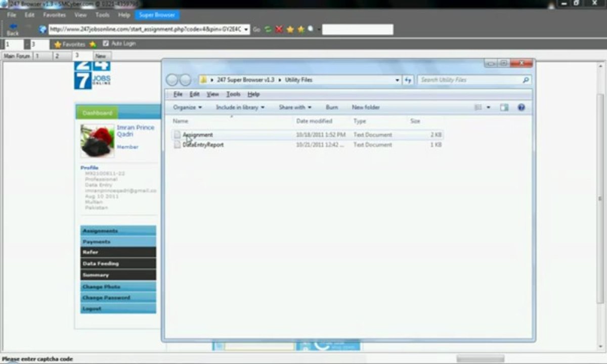
Task: Click the change view icon in Explorer
Action: 478,107
